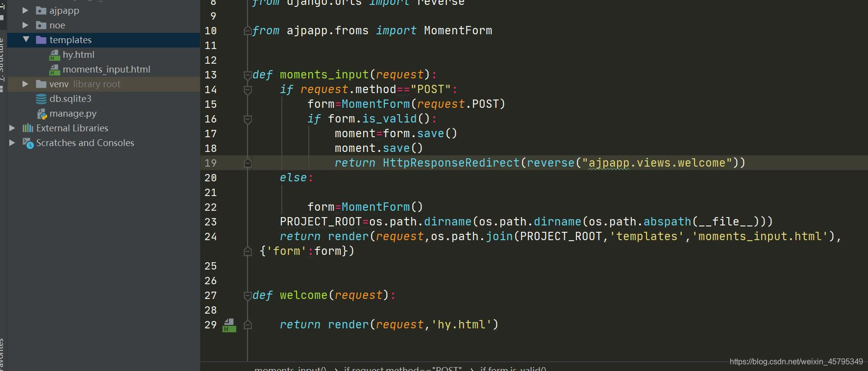The width and height of the screenshot is (868, 371).
Task: Click the MomentForm import name on line 10
Action: coord(458,30)
